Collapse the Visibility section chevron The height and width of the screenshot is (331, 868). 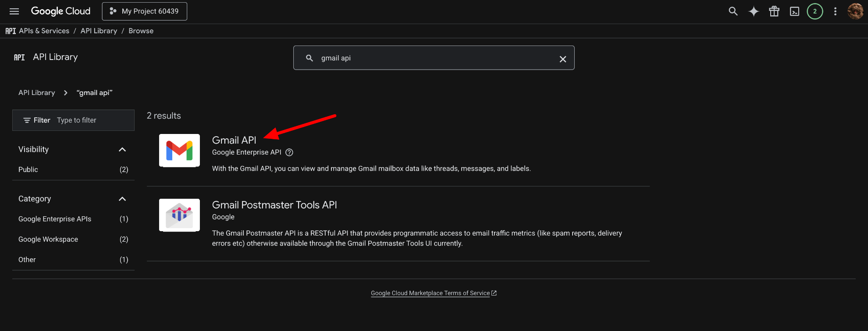pos(122,150)
